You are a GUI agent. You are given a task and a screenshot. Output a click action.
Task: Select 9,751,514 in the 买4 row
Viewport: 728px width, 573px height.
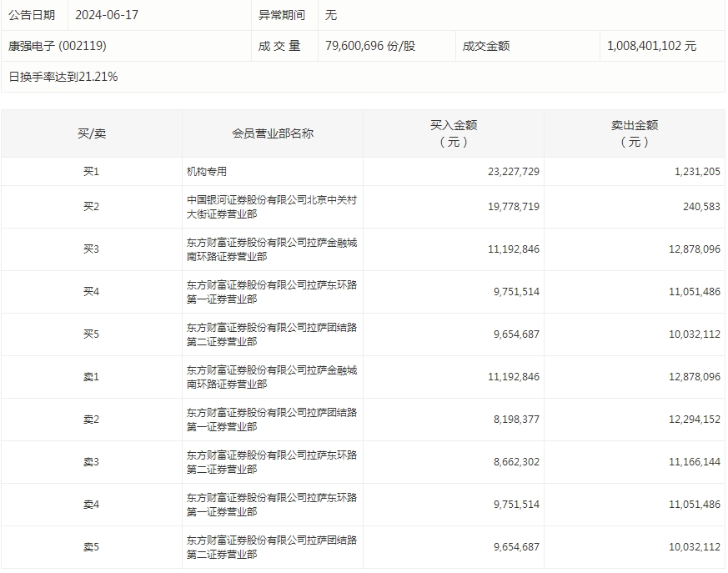516,292
